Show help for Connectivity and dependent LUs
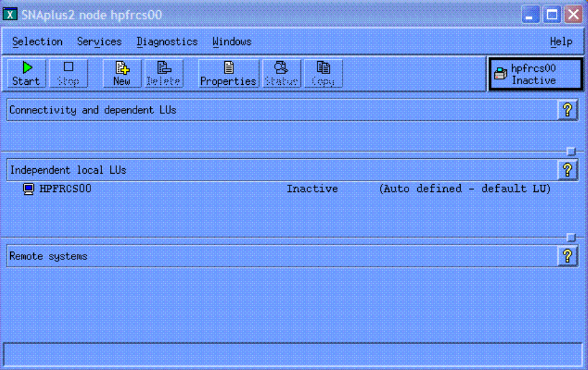The height and width of the screenshot is (370, 588). (x=568, y=110)
